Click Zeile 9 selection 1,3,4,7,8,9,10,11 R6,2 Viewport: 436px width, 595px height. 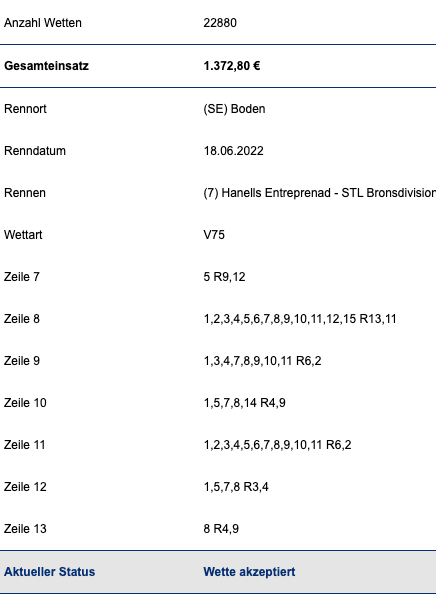click(262, 361)
